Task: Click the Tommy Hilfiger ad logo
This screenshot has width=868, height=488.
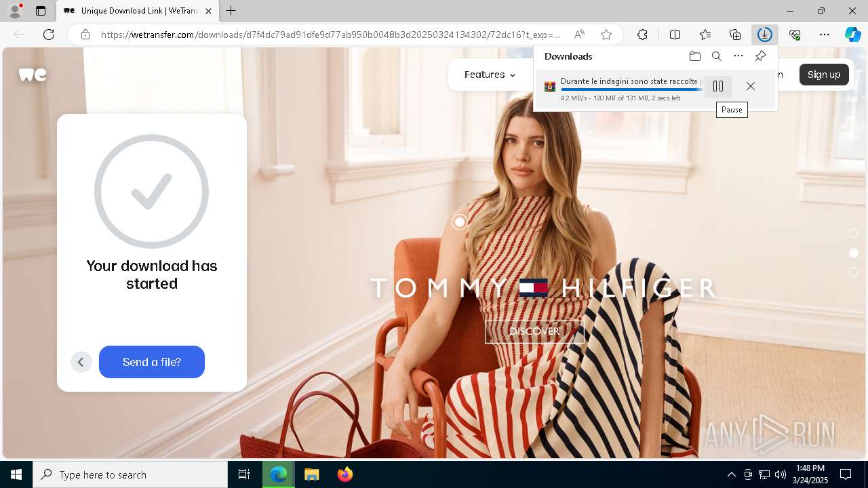Action: click(x=543, y=288)
